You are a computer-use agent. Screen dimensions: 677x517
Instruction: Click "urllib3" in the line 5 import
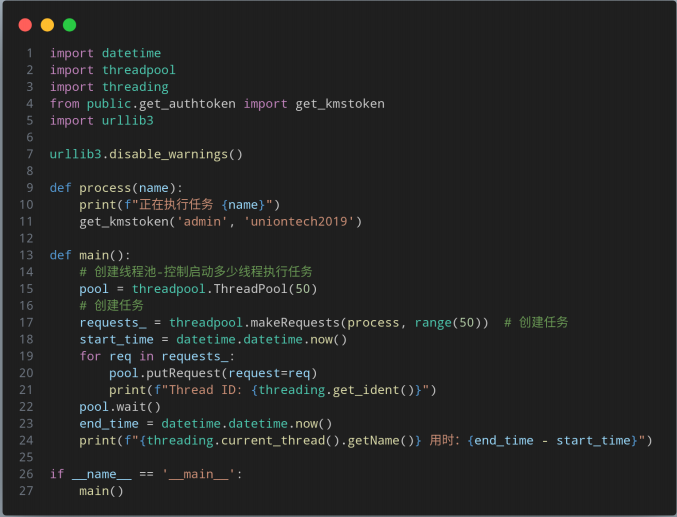click(x=127, y=121)
